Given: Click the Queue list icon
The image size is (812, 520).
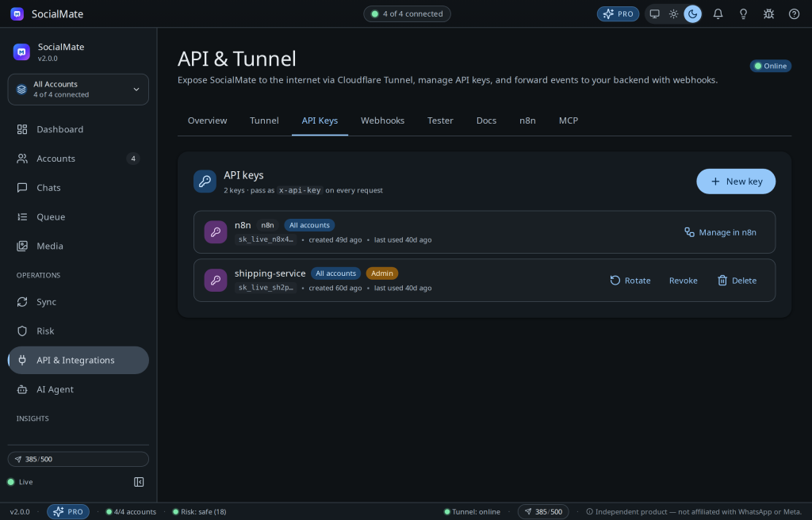Looking at the screenshot, I should tap(21, 217).
